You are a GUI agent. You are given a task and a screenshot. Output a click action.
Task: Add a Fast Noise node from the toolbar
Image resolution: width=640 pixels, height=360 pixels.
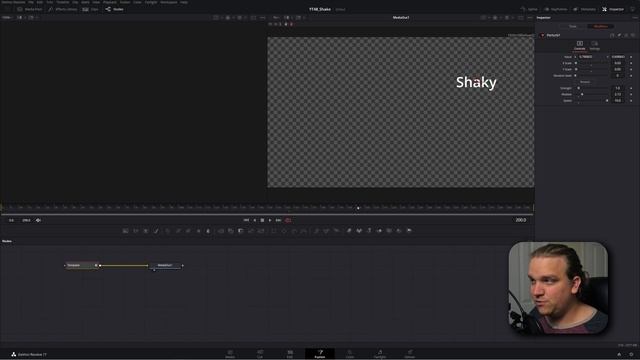click(136, 231)
